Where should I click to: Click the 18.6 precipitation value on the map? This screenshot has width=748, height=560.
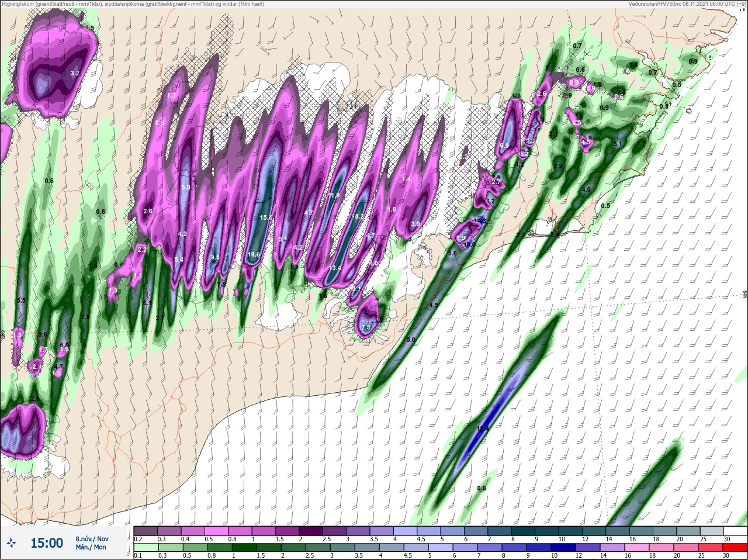[254, 254]
